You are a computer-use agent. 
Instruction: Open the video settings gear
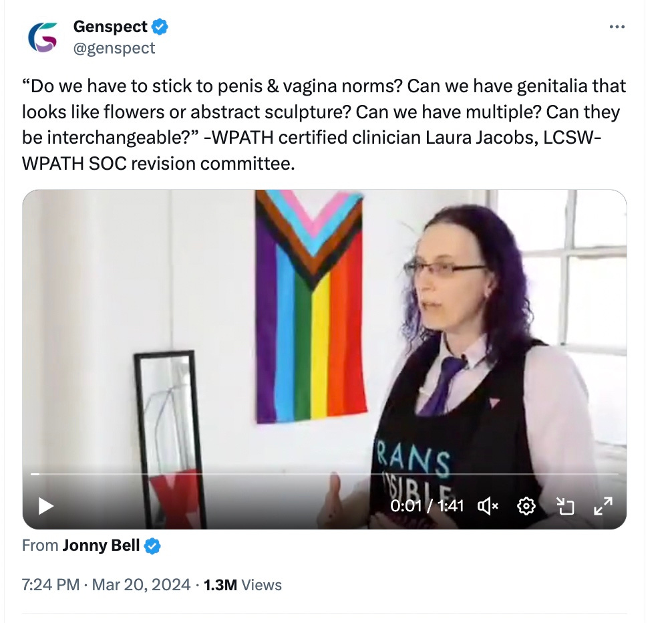[526, 507]
